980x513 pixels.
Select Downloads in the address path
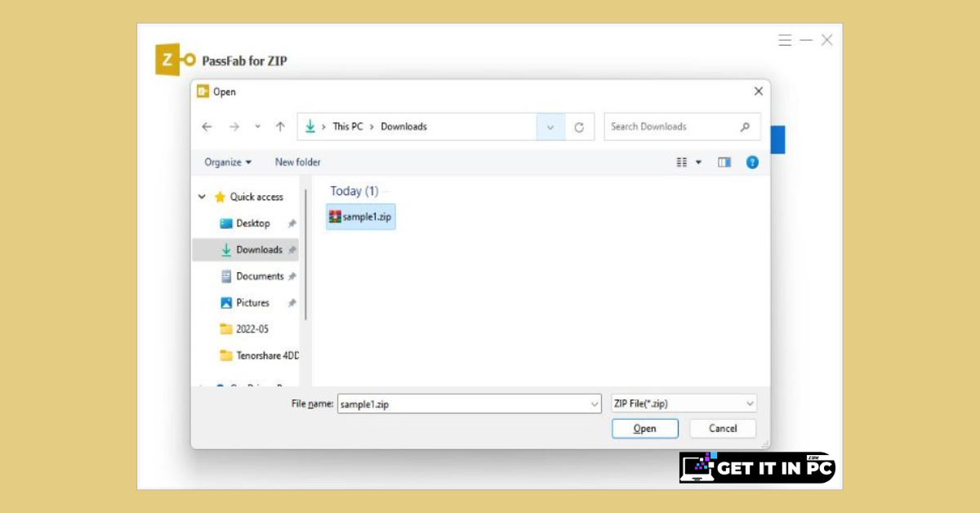403,127
